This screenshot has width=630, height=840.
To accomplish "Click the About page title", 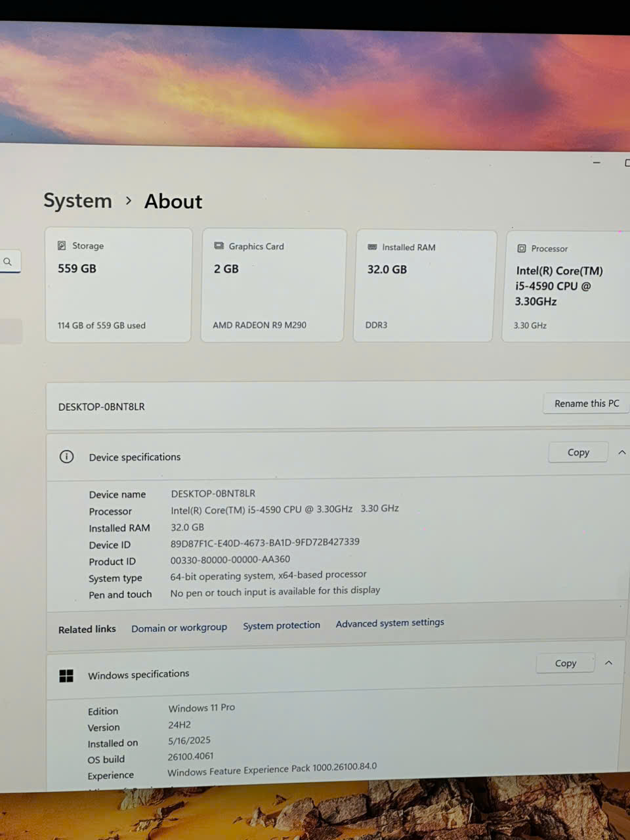I will pos(173,201).
